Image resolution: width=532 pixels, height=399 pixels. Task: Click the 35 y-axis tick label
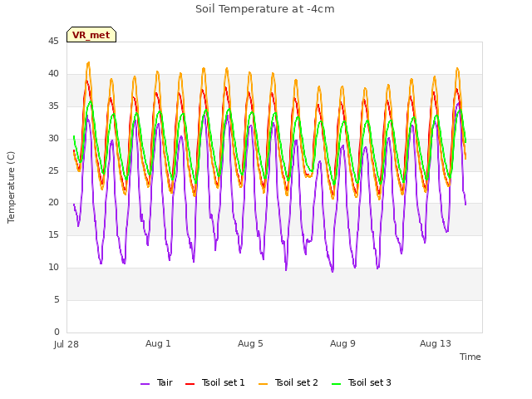53,106
